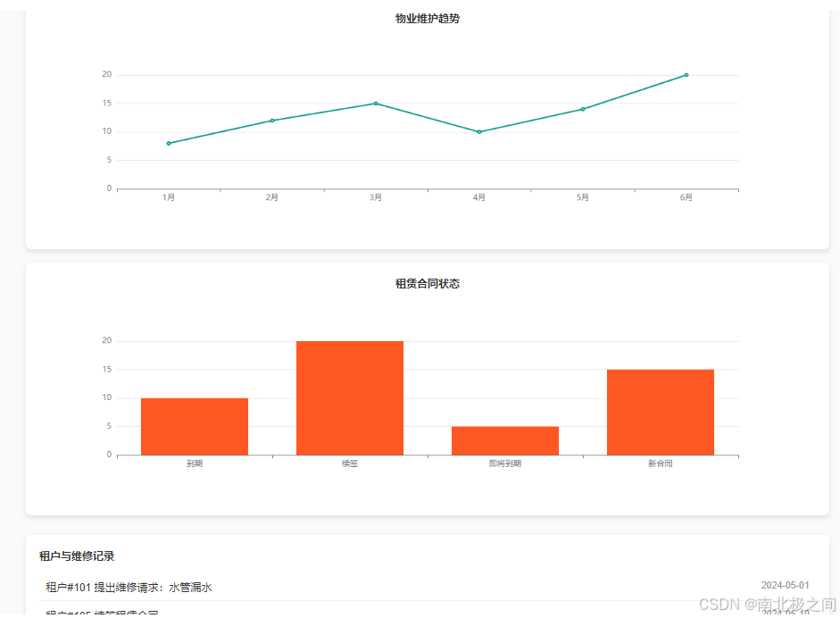Click the 1月 x-axis label
Viewport: 840px width, 618px height.
point(169,197)
